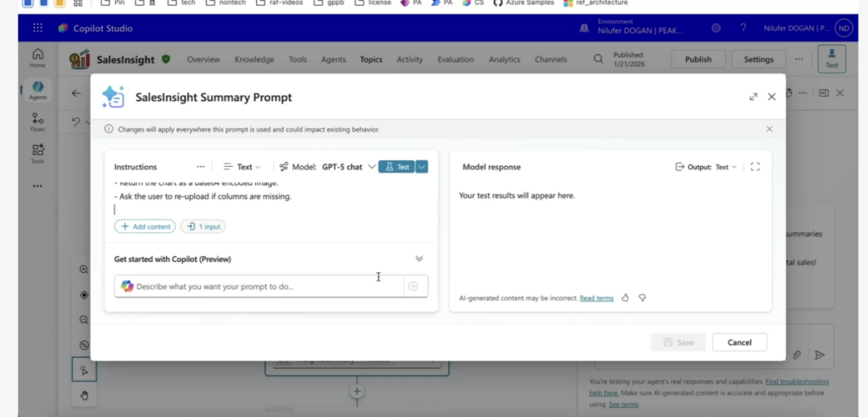Open Instructions more options ellipsis
868x417 pixels.
click(x=200, y=167)
